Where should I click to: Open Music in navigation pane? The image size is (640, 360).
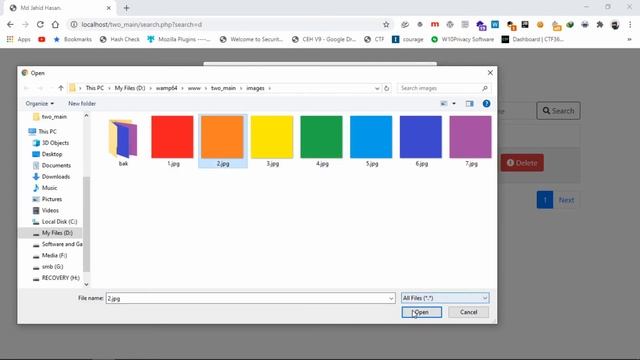coord(49,188)
